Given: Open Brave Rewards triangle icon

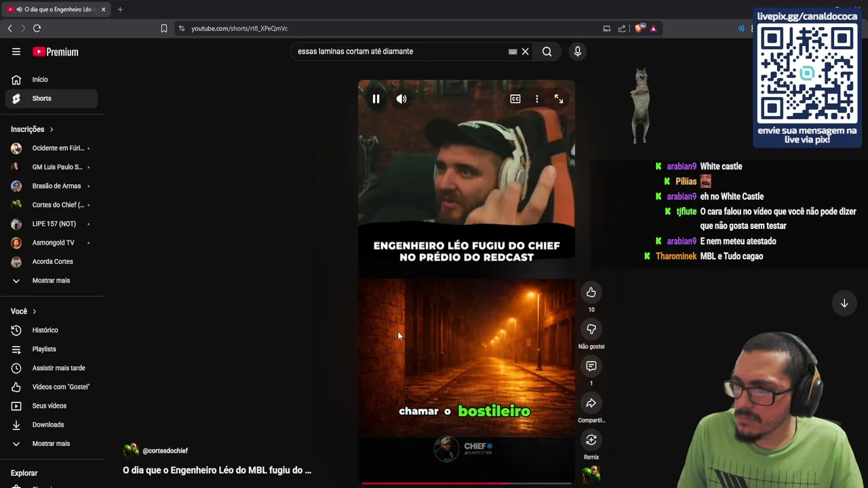Looking at the screenshot, I should 653,28.
